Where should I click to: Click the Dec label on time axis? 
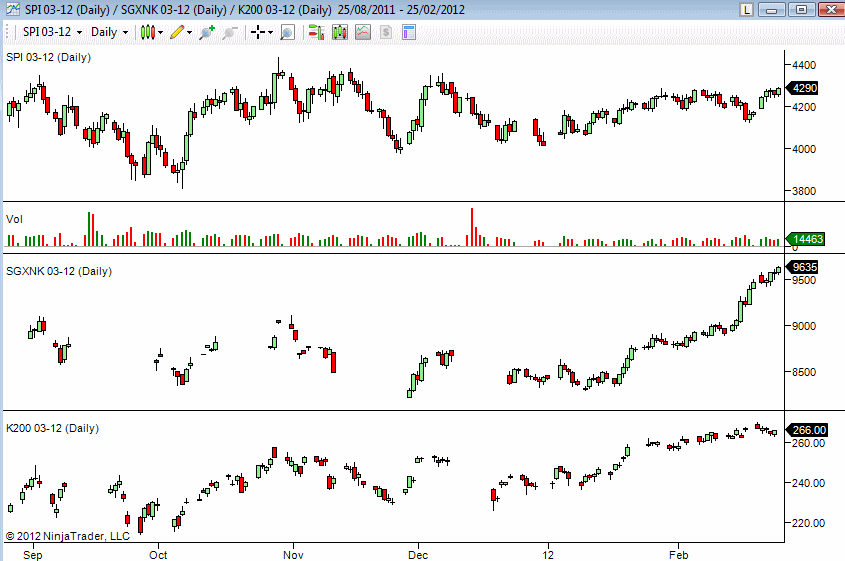(x=418, y=555)
